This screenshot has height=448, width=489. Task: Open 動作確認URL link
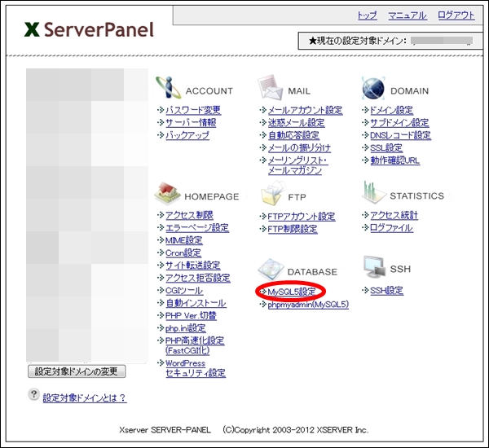[394, 160]
